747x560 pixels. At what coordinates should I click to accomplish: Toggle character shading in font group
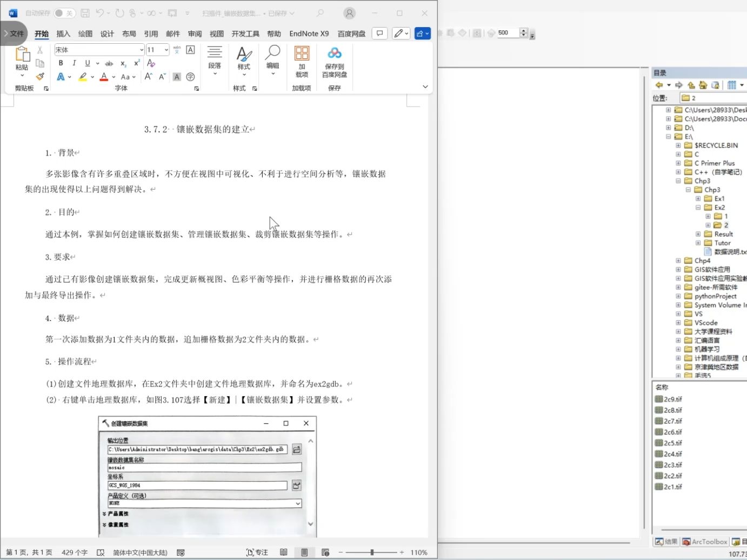177,77
